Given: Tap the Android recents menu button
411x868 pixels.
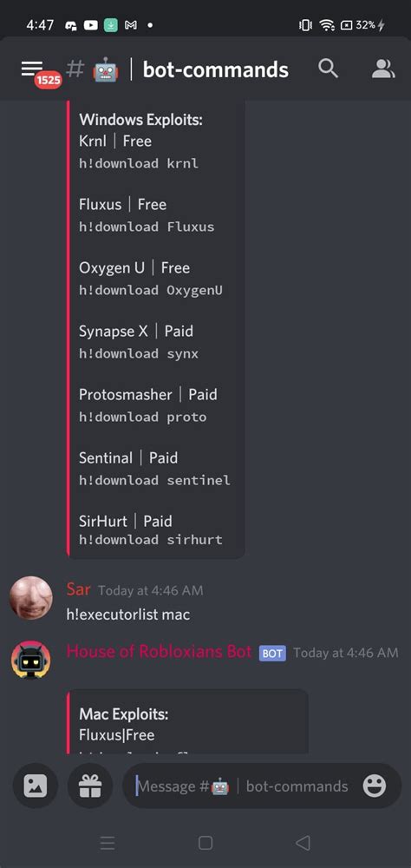Looking at the screenshot, I should pyautogui.click(x=108, y=843).
